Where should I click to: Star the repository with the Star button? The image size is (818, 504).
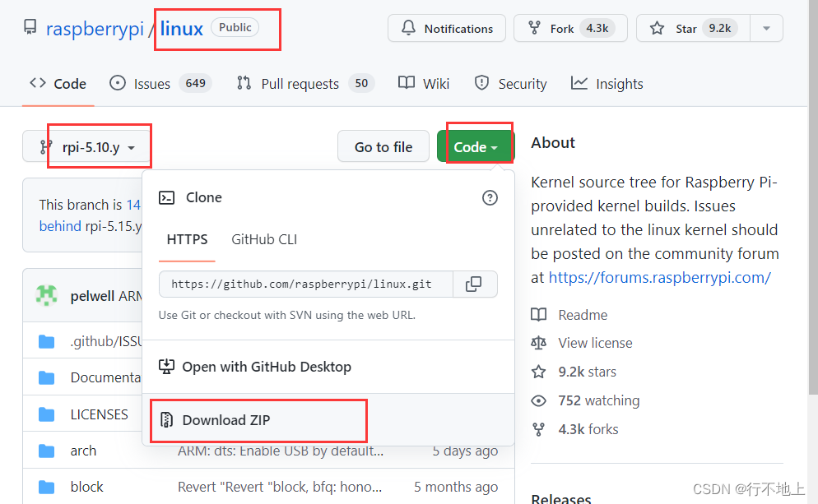[693, 28]
